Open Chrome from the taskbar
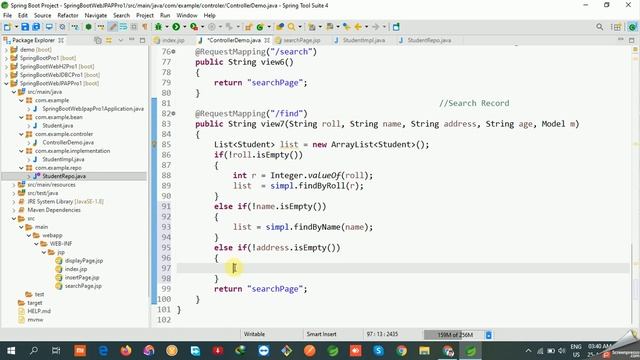Image resolution: width=640 pixels, height=360 pixels. pyautogui.click(x=402, y=351)
